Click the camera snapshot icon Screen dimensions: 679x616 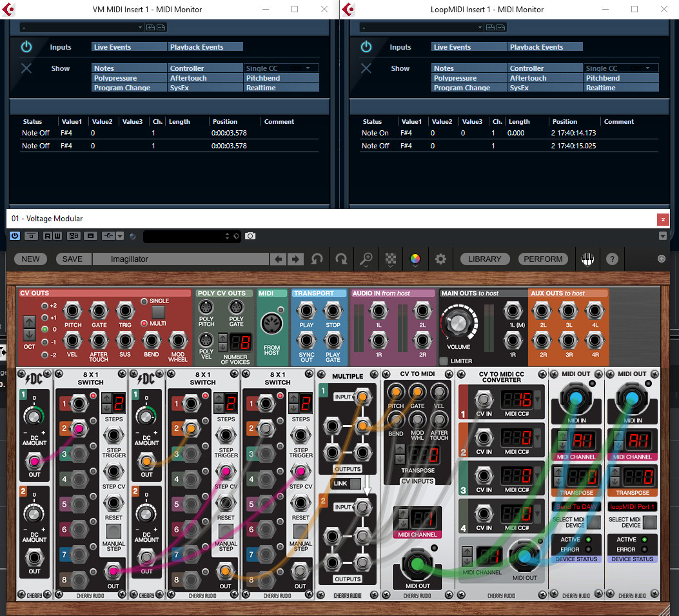[250, 235]
